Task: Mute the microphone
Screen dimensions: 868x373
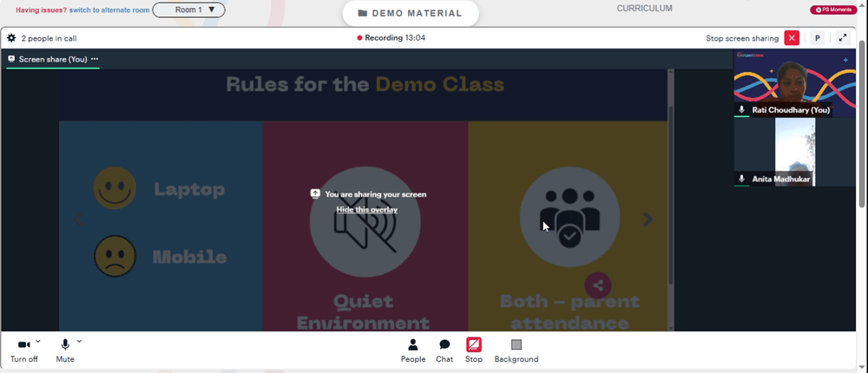Action: point(65,350)
